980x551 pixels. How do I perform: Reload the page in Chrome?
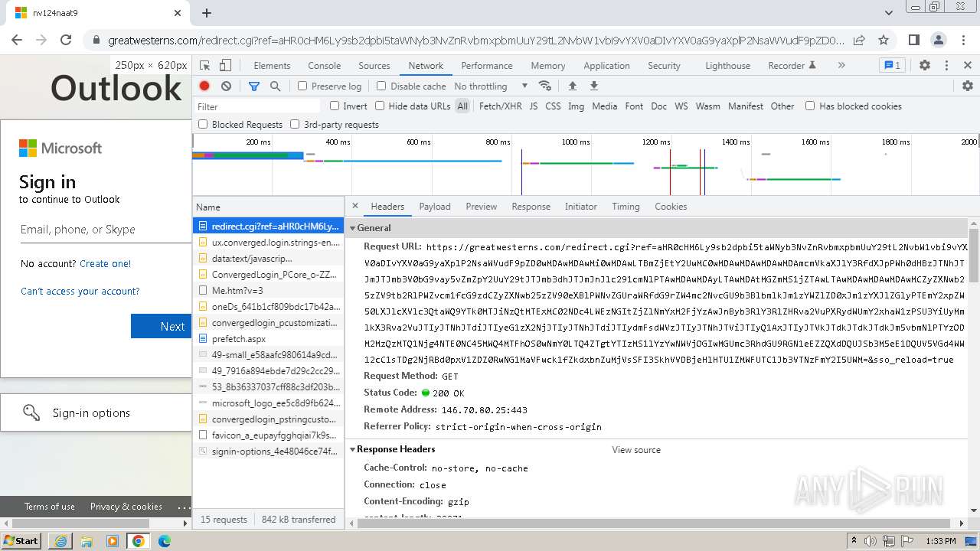click(66, 40)
